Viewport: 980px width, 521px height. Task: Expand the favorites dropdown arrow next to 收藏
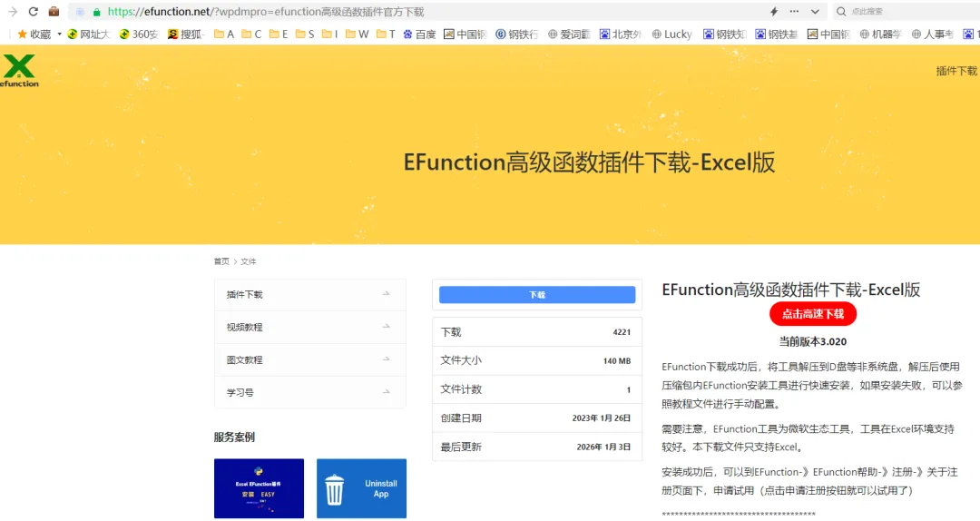point(59,34)
